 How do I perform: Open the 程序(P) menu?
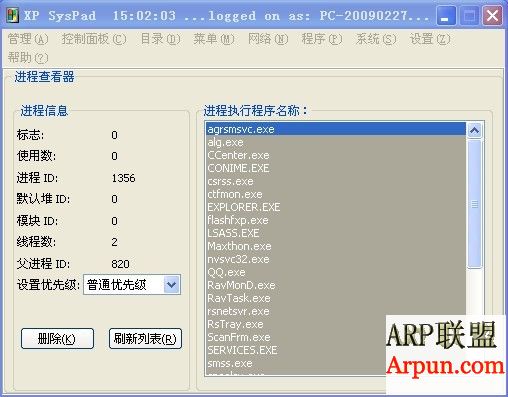coord(322,39)
